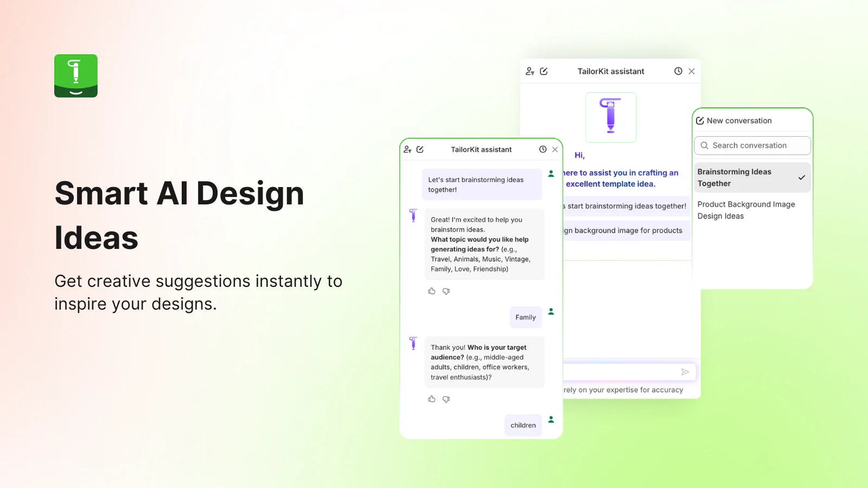Click assistant avatar beside 'Thank you!' reply
This screenshot has height=488, width=868.
coord(413,343)
